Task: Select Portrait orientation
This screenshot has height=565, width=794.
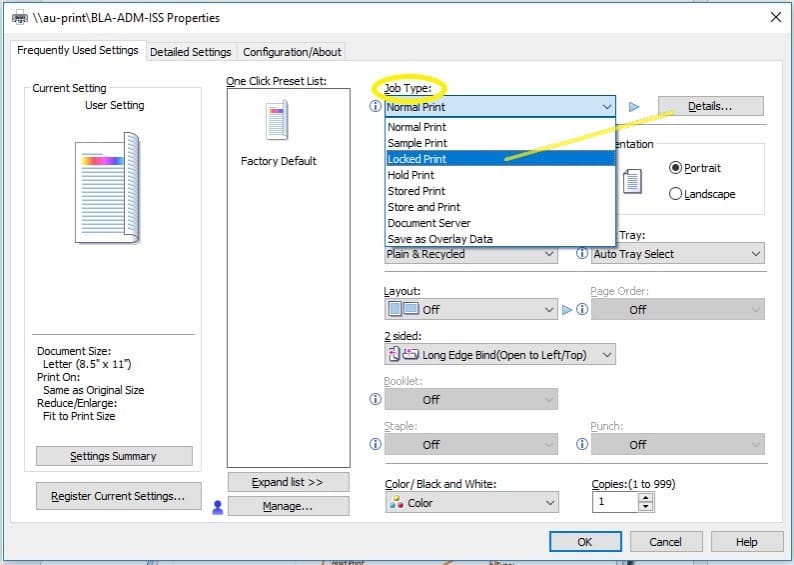Action: (x=675, y=168)
